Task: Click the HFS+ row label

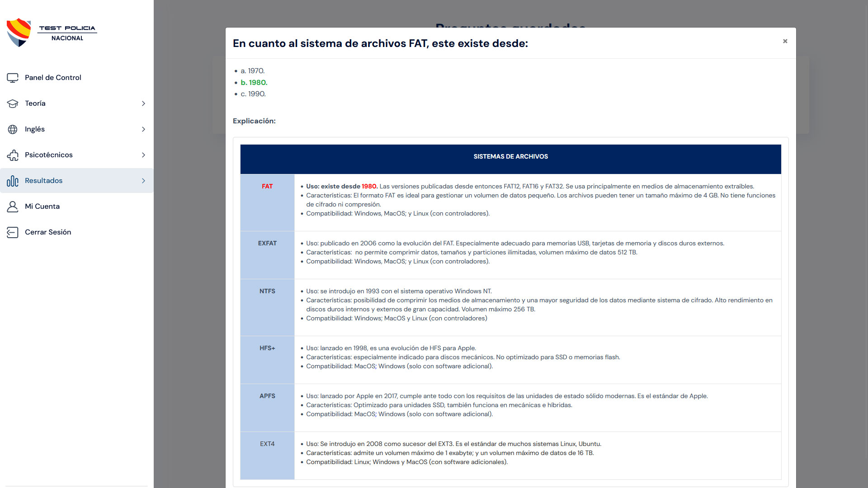Action: coord(267,348)
